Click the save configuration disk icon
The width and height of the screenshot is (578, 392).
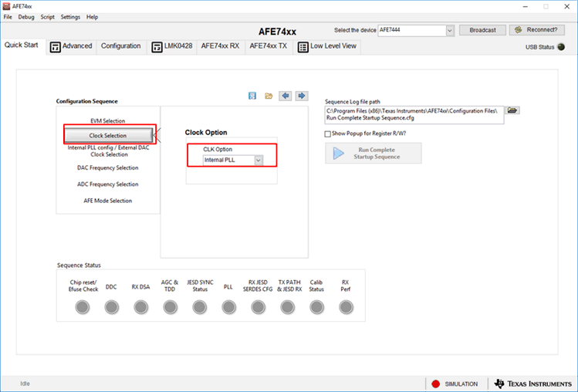[x=252, y=96]
